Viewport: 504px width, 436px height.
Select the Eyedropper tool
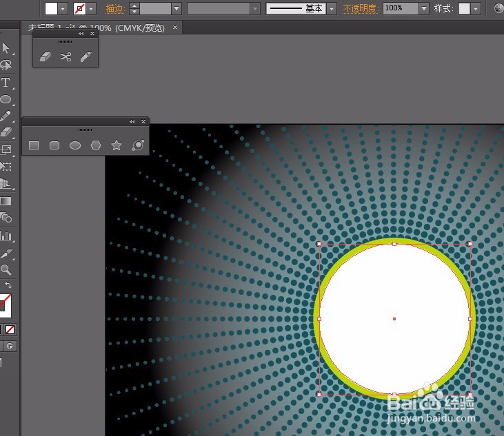(6, 253)
